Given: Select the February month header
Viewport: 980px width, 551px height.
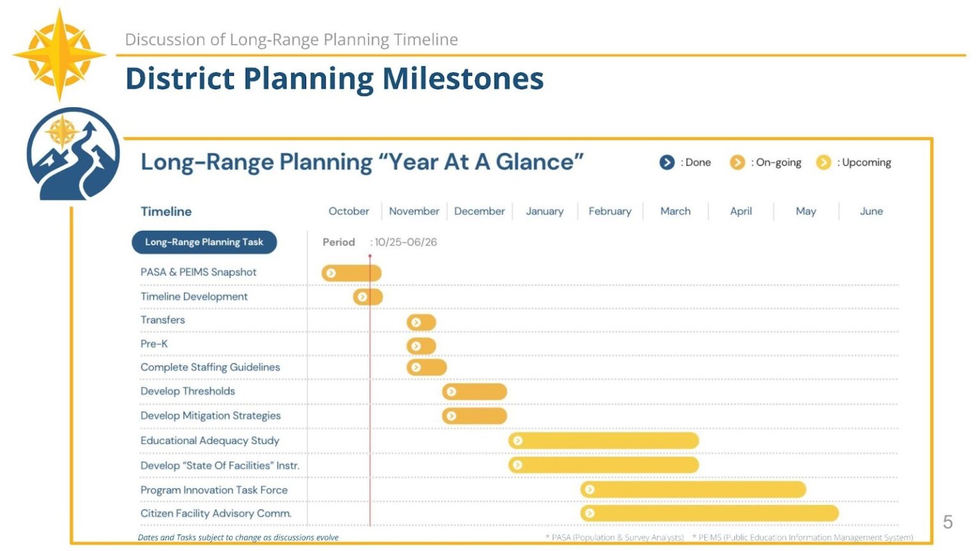Looking at the screenshot, I should [609, 211].
